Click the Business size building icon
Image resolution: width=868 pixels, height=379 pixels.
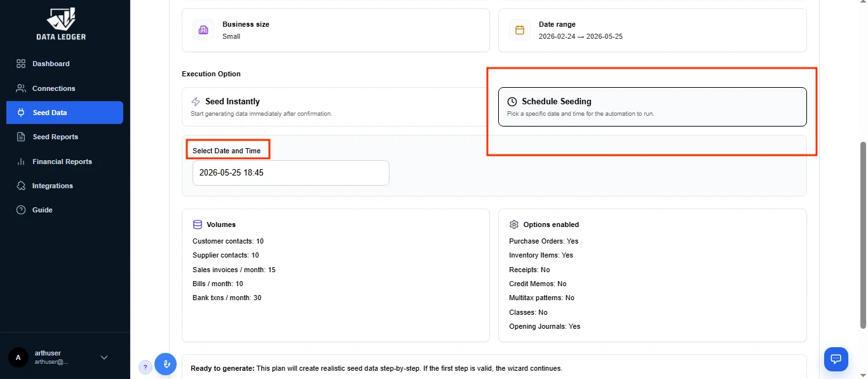click(203, 30)
